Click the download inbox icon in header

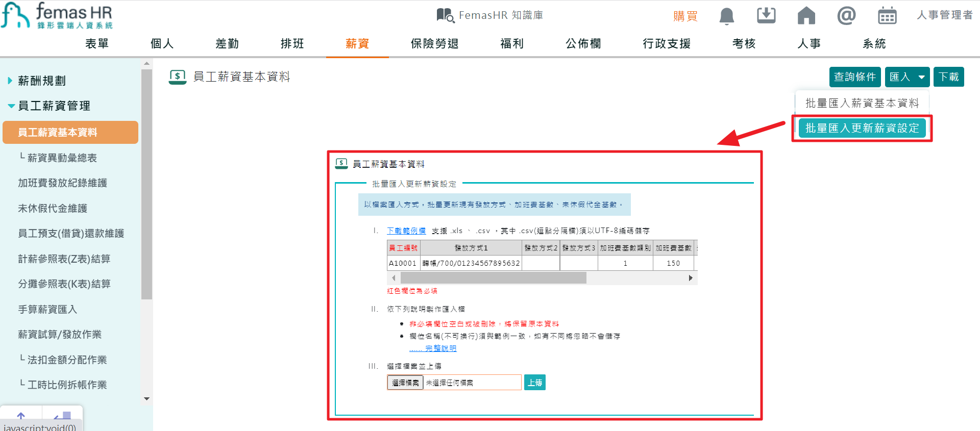(766, 15)
